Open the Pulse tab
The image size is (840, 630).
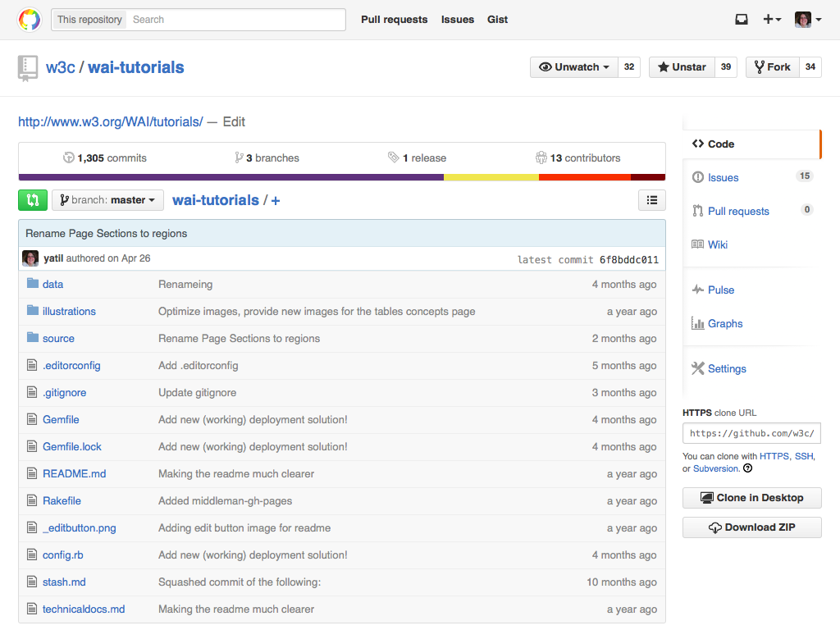click(713, 290)
